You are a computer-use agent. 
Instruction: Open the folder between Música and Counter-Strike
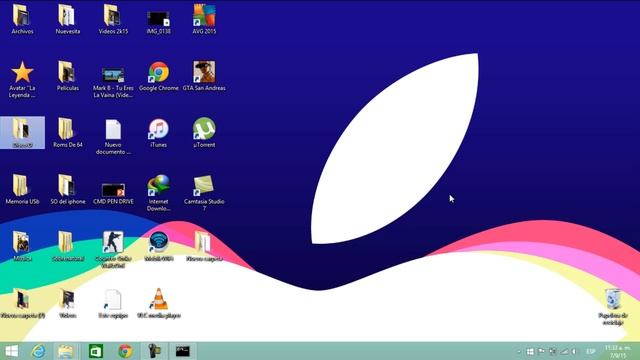tap(68, 246)
